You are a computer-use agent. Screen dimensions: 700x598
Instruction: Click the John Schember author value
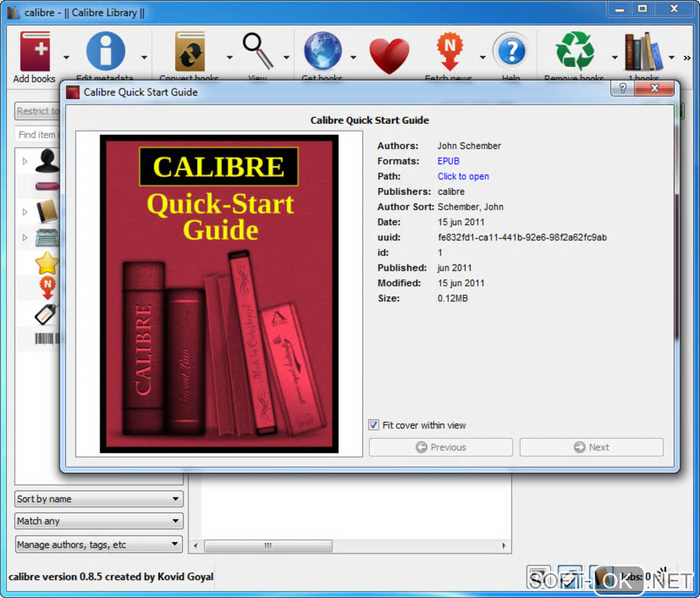click(x=469, y=146)
